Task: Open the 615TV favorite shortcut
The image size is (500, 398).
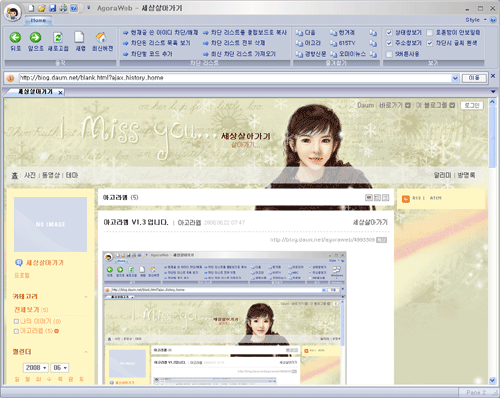Action: (x=342, y=43)
